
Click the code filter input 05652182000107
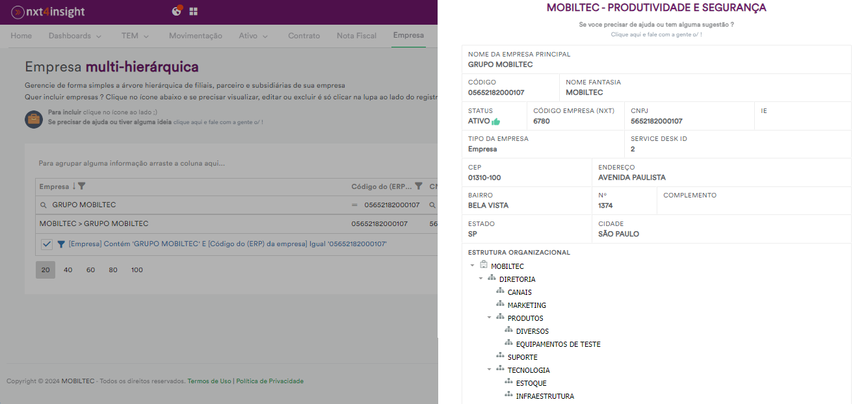point(392,205)
